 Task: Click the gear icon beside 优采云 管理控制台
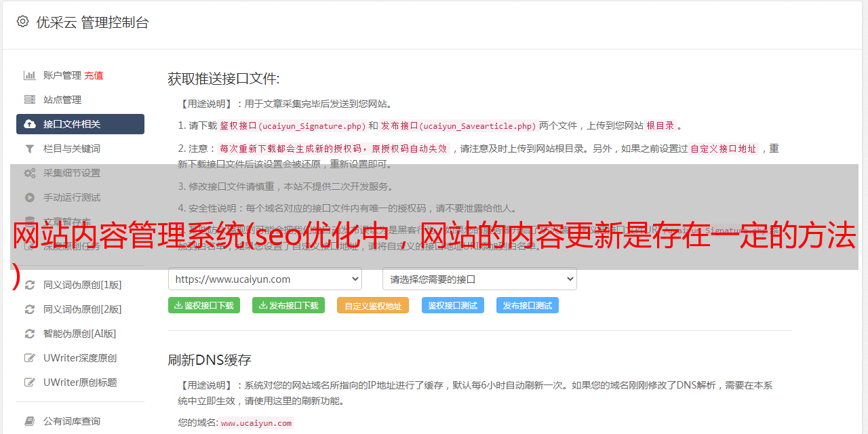click(x=22, y=22)
